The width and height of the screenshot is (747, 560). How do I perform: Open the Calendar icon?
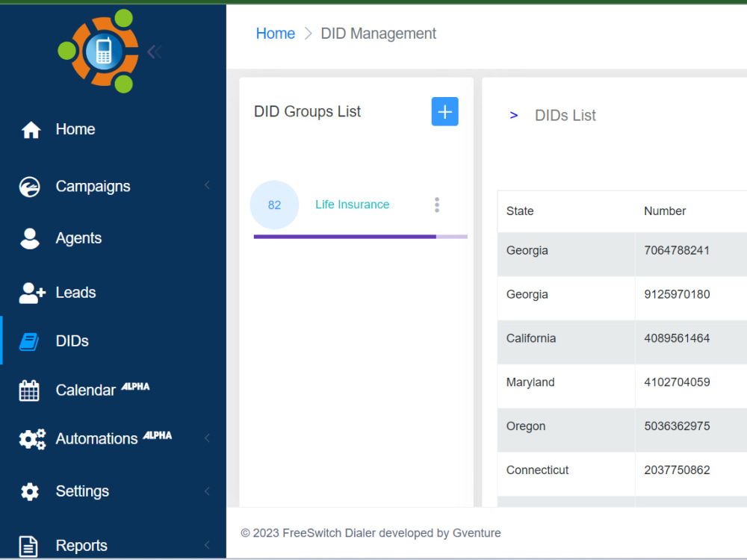[31, 390]
